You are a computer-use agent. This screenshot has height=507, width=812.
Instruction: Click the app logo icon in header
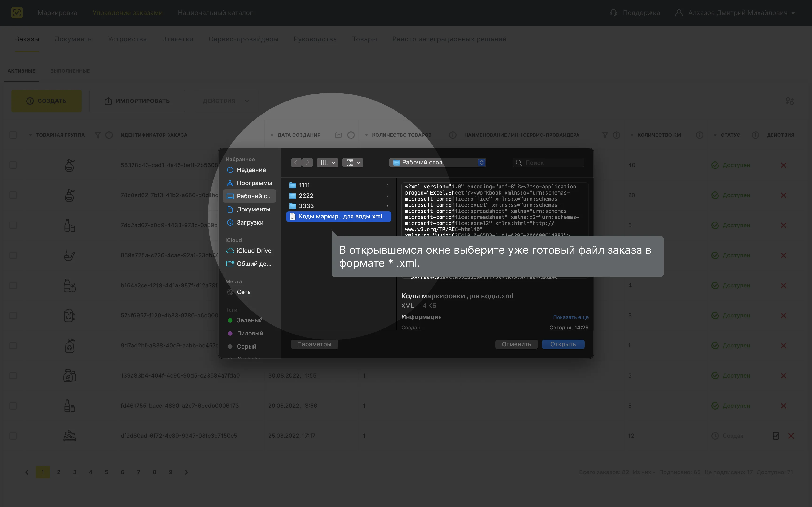17,13
